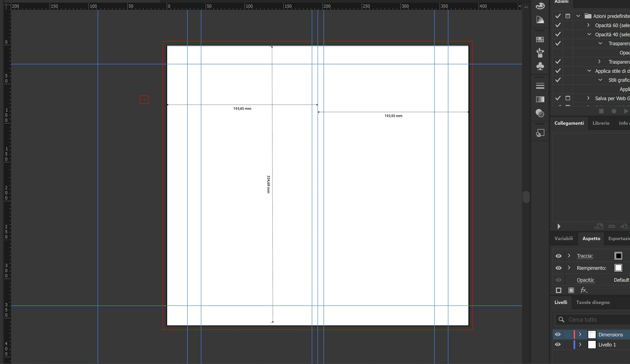Viewport: 630px width, 364px height.
Task: Click the Opacità link in Aspetto
Action: tap(586, 280)
